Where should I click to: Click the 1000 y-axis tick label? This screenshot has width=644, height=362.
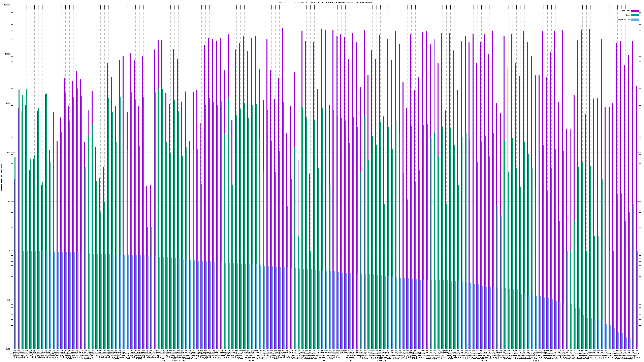tap(8, 103)
